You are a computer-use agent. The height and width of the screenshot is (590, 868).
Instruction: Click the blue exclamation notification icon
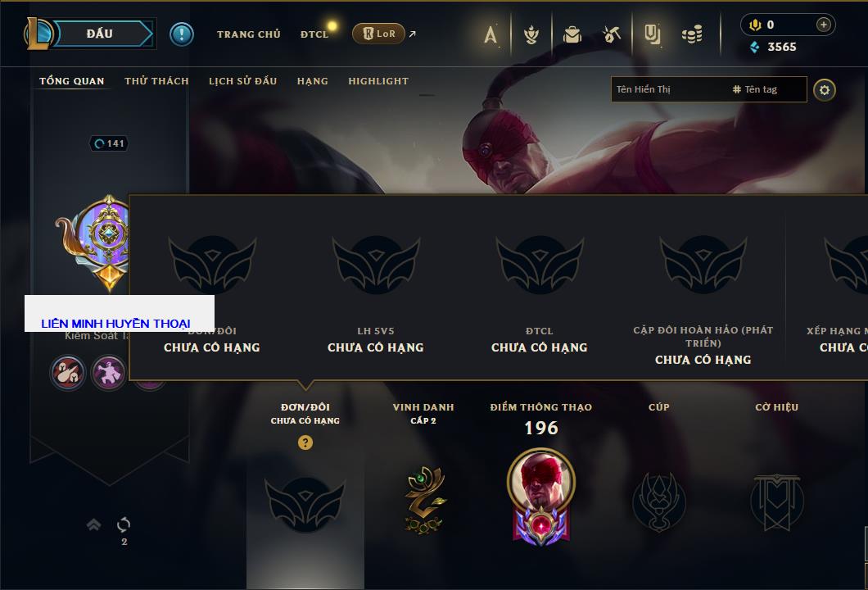click(182, 34)
